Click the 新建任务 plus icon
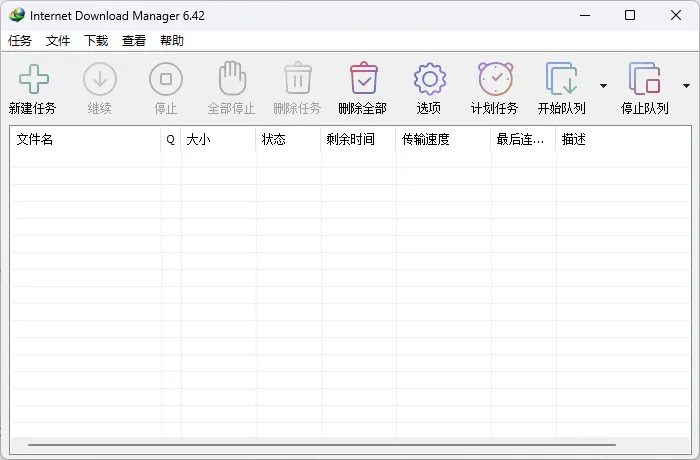The width and height of the screenshot is (700, 460). [33, 79]
